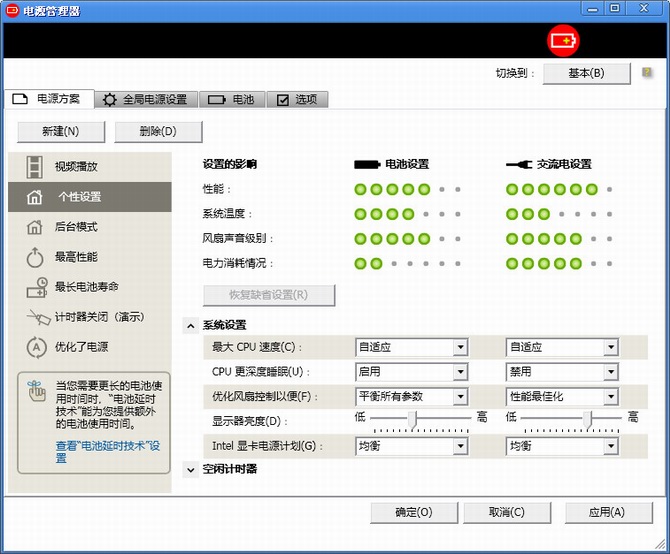Switch to the 全局电源设置 tab

145,100
